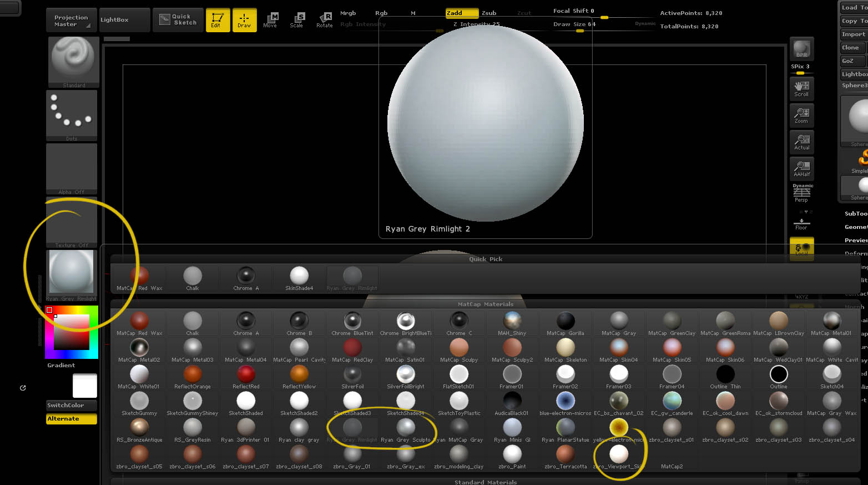Pick a color in the color picker square
The image size is (868, 485).
[x=71, y=332]
